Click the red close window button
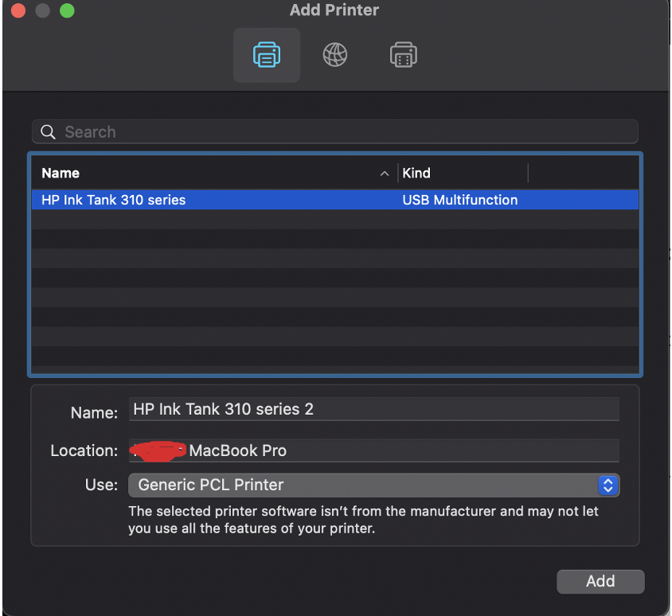The image size is (672, 616). point(18,11)
